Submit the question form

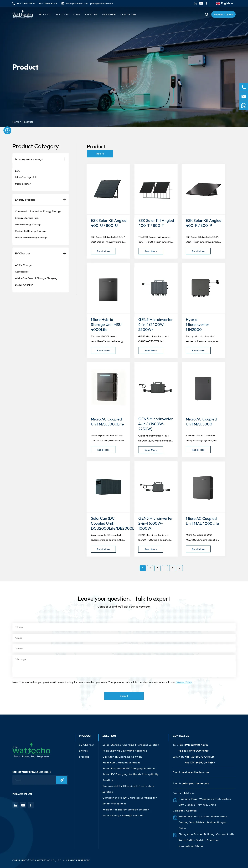[124, 696]
